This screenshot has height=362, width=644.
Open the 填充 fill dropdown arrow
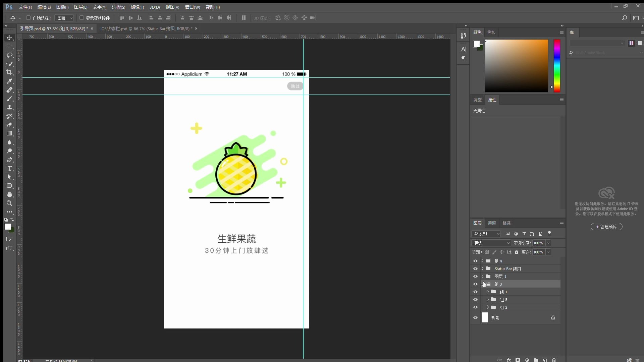(548, 252)
